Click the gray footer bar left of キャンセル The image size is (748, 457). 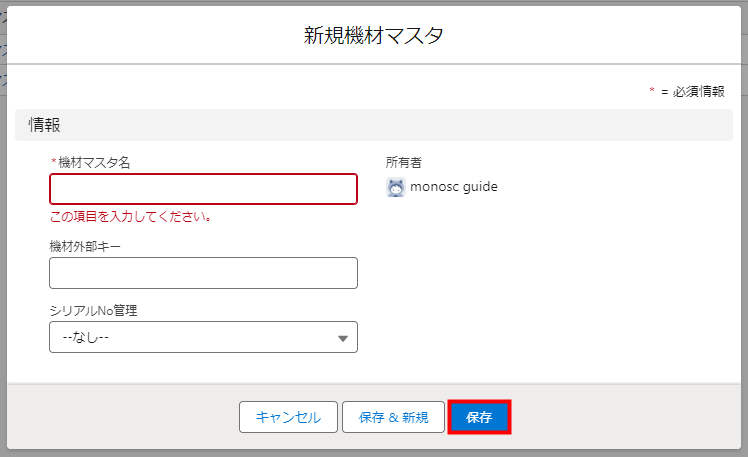(120, 417)
